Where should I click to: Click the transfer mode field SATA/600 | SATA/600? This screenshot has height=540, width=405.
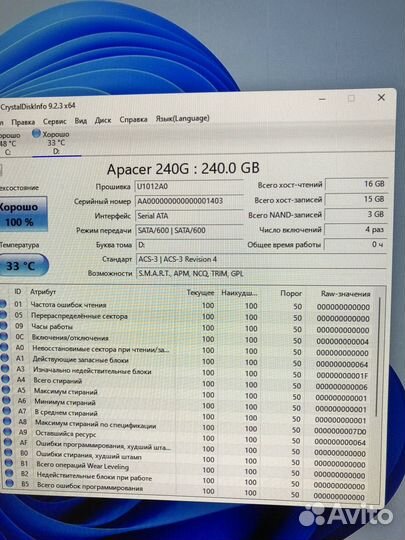[189, 230]
